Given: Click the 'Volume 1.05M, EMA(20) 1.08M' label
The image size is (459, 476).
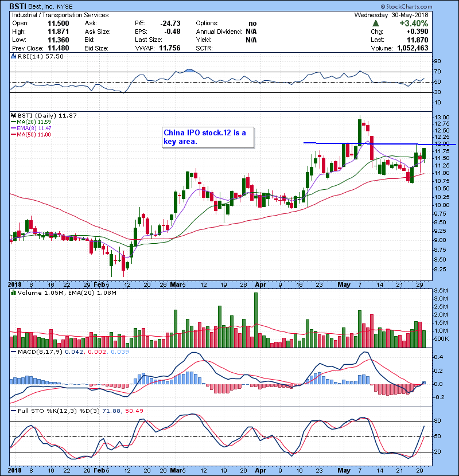Looking at the screenshot, I should [x=67, y=292].
